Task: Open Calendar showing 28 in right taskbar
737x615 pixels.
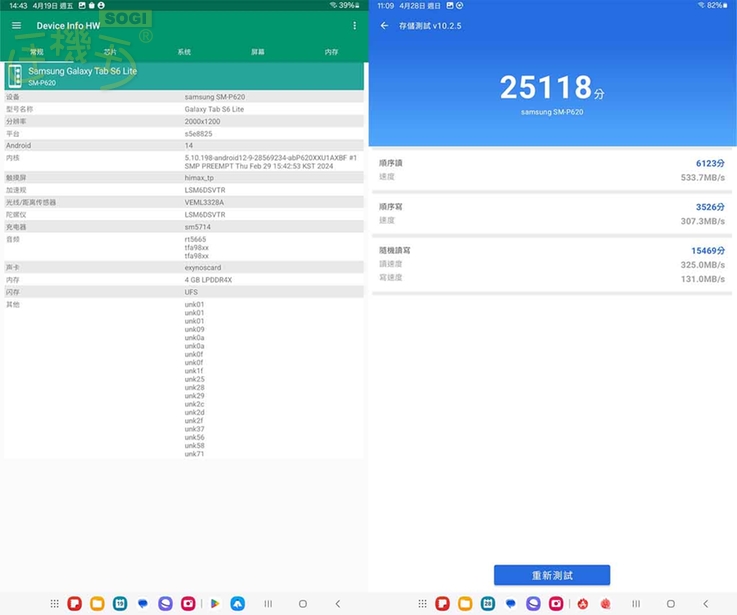Action: [x=488, y=603]
